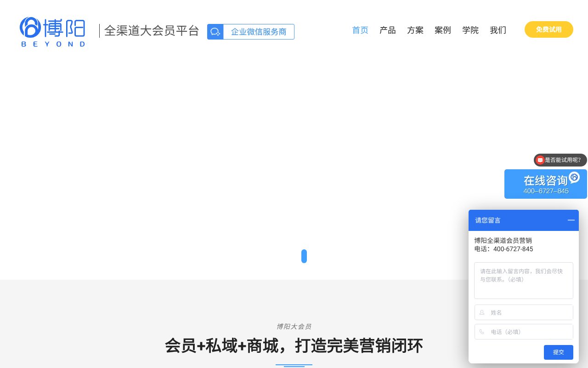Click the 博阳 speech-bubble icon on 在线咨询 widget

click(x=574, y=178)
